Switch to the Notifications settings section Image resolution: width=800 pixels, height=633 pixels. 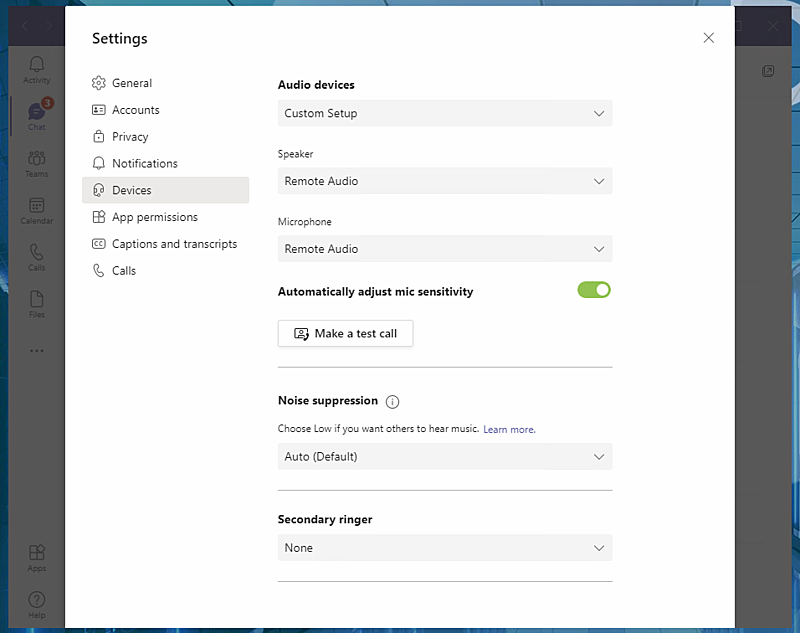pyautogui.click(x=144, y=163)
